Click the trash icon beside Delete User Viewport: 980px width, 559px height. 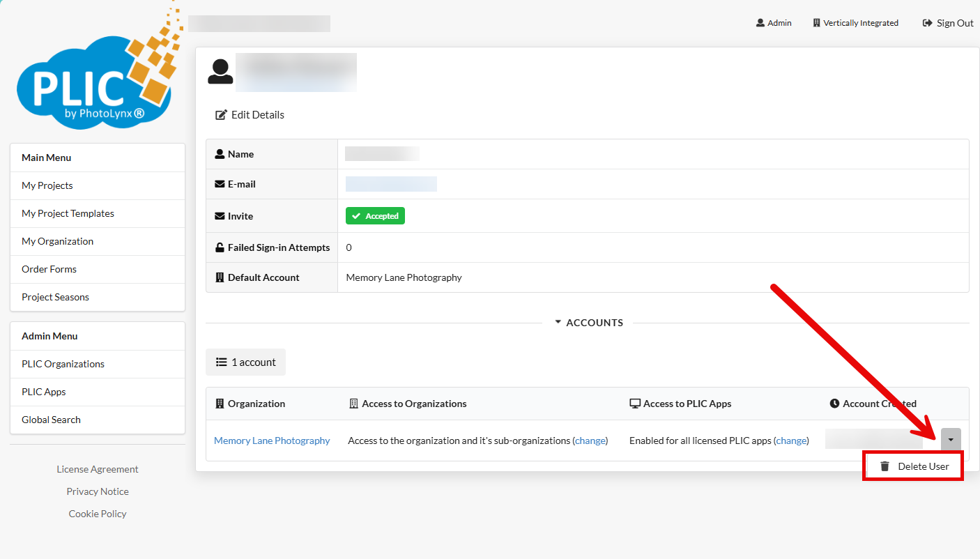885,466
